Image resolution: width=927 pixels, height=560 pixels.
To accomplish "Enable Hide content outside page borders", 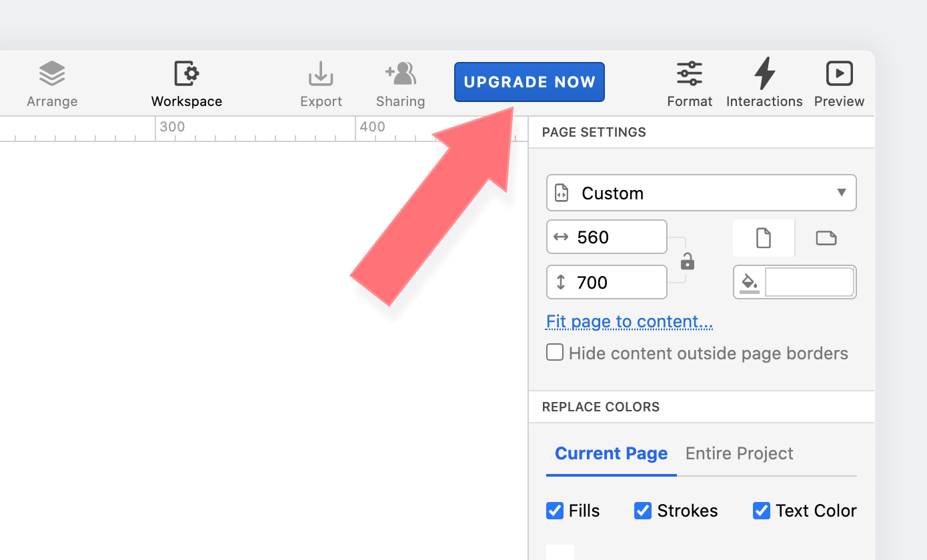I will 555,352.
